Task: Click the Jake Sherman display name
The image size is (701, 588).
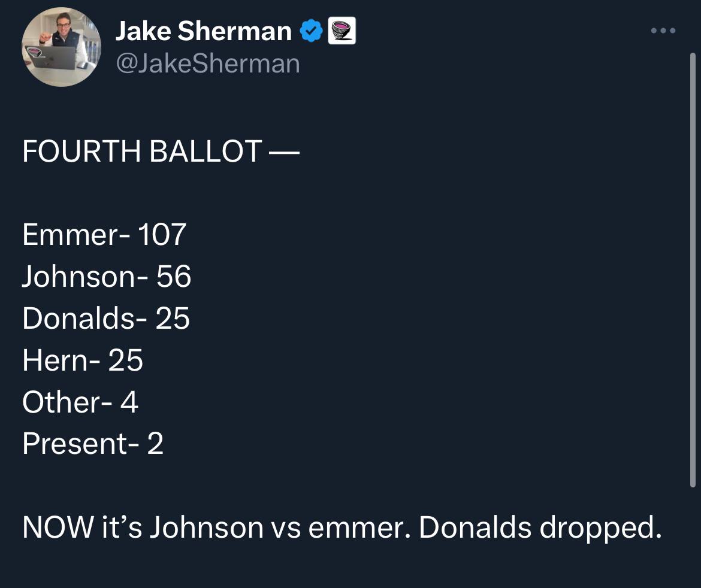Action: click(x=204, y=31)
